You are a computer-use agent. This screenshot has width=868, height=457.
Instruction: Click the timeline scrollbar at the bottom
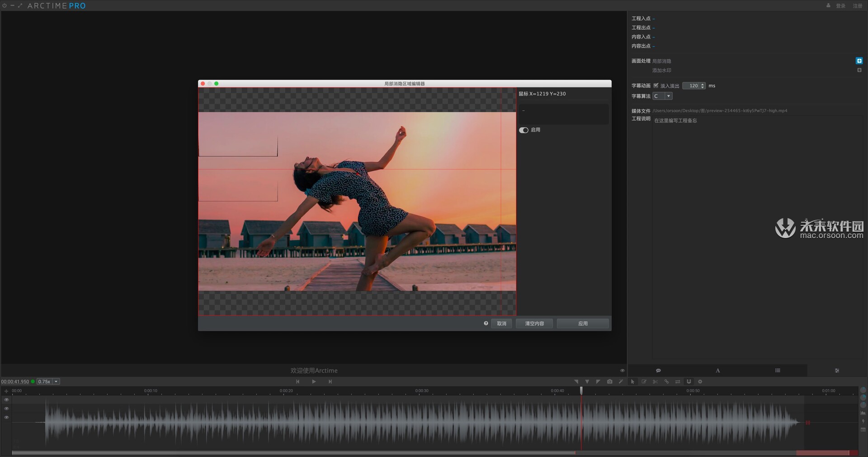(294, 452)
